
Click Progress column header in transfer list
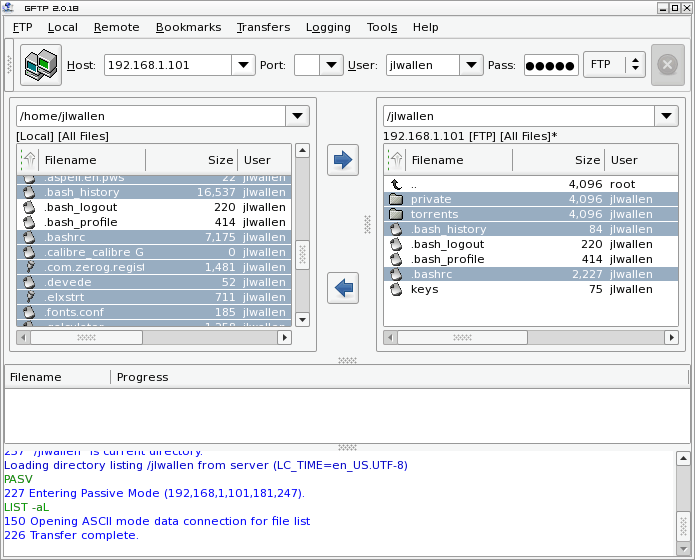coord(142,377)
